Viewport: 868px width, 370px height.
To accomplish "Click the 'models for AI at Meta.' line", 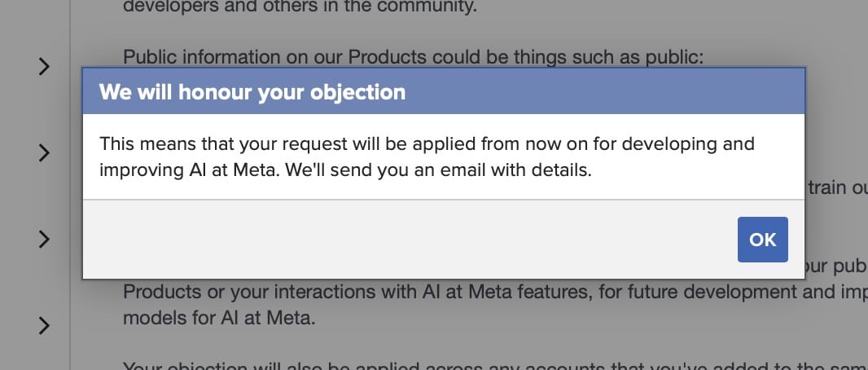I will click(218, 318).
